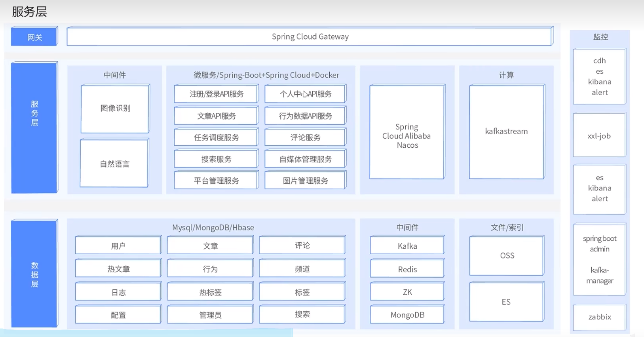Click the 网关 blue label box
This screenshot has width=644, height=337.
point(34,36)
